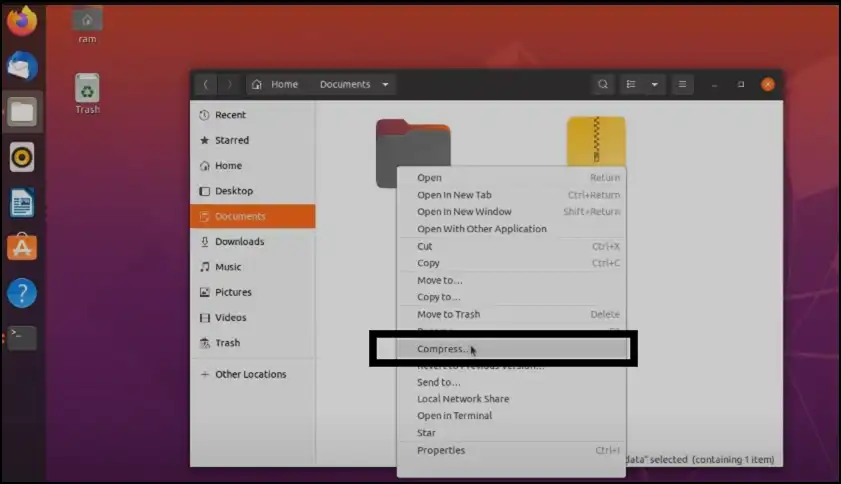Open the Files app in the dock
841x484 pixels.
(22, 112)
